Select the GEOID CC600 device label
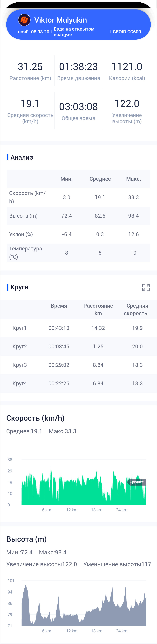The height and width of the screenshot is (644, 157). point(127,32)
